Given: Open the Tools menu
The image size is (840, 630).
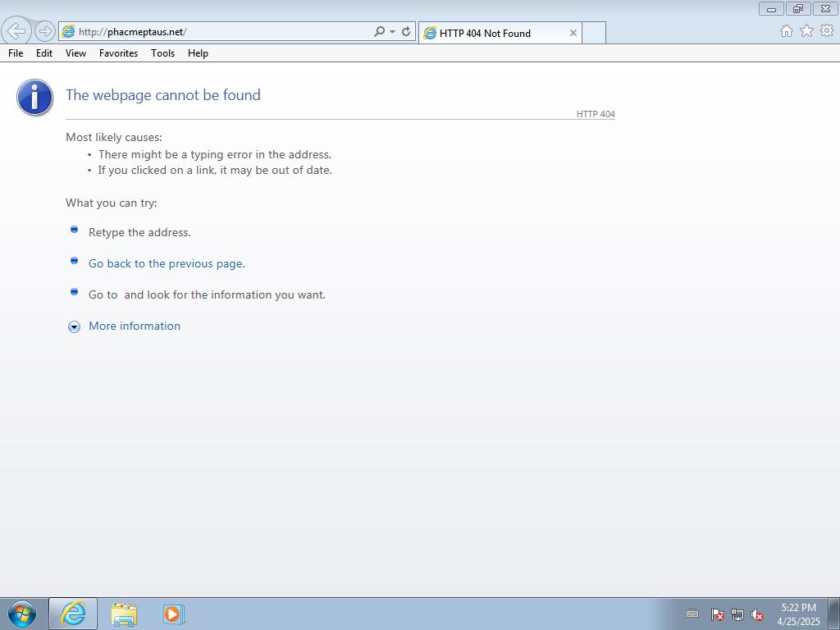Looking at the screenshot, I should (x=163, y=53).
